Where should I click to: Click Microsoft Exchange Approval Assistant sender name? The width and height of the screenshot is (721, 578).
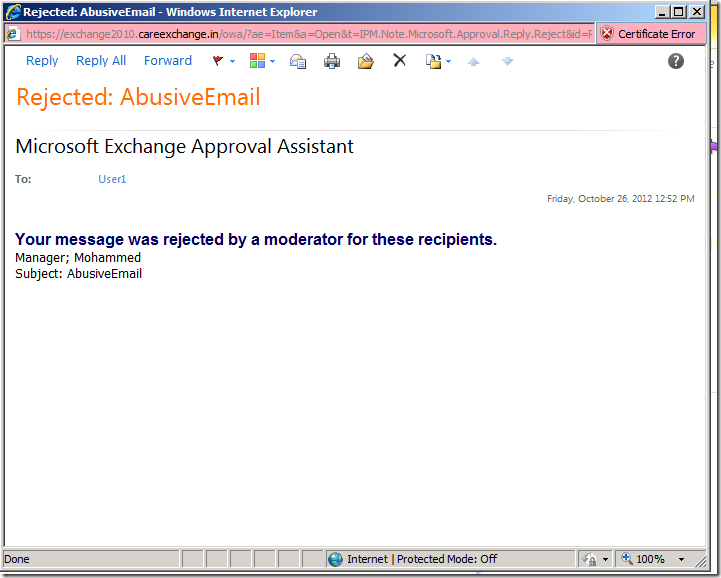point(184,147)
